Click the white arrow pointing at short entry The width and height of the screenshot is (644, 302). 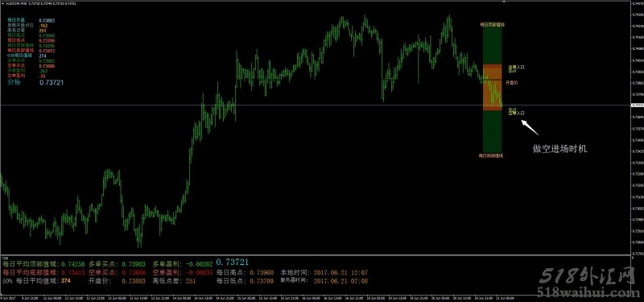[x=530, y=127]
